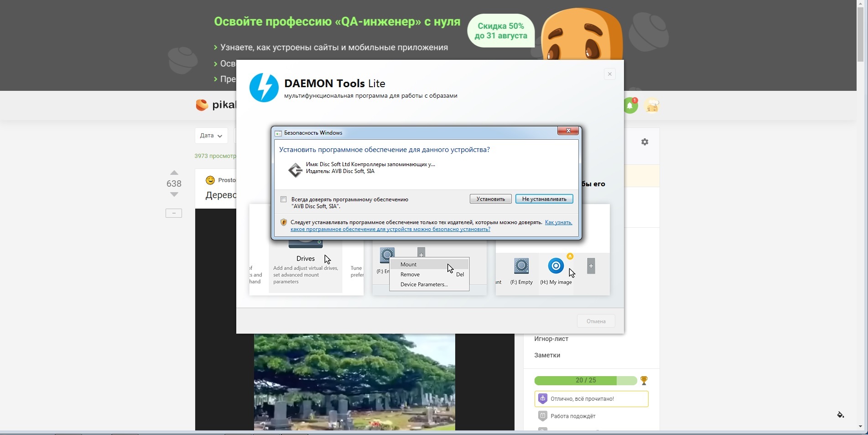The image size is (868, 435).
Task: Click the trophy achievements icon
Action: pos(644,380)
